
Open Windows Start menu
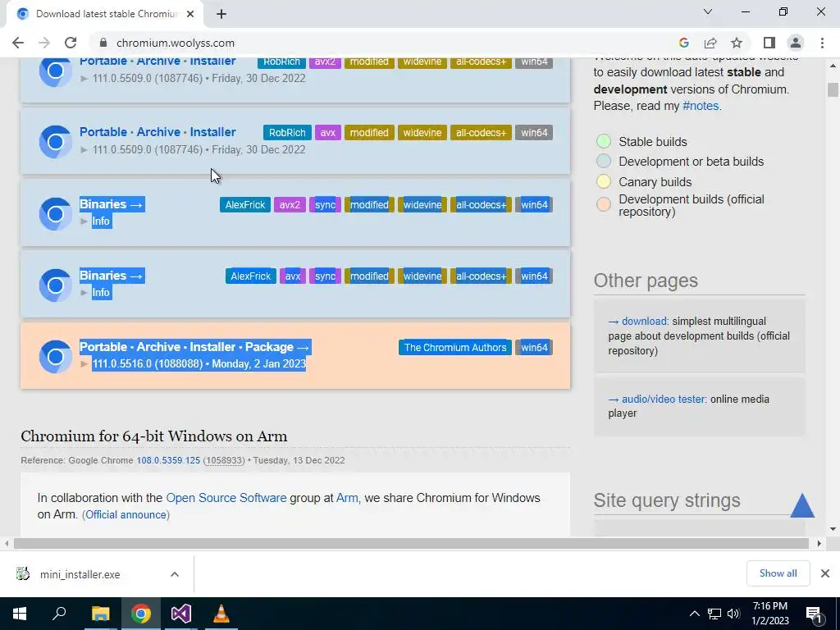click(20, 614)
